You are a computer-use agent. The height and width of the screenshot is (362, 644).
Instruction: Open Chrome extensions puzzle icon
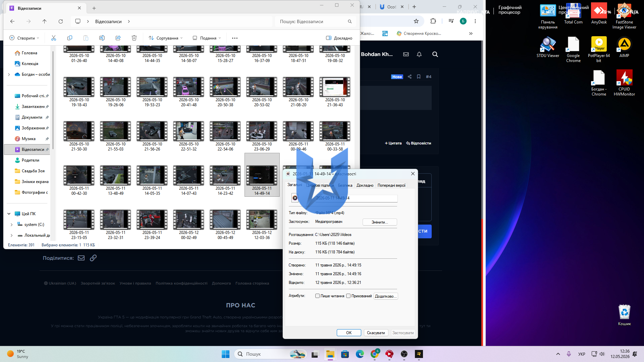coord(433,21)
